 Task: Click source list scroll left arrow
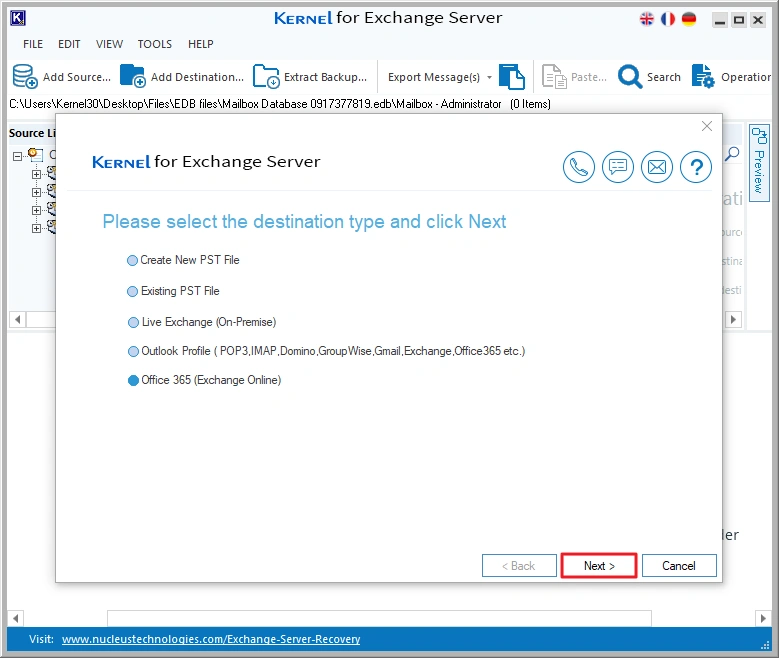pyautogui.click(x=18, y=319)
